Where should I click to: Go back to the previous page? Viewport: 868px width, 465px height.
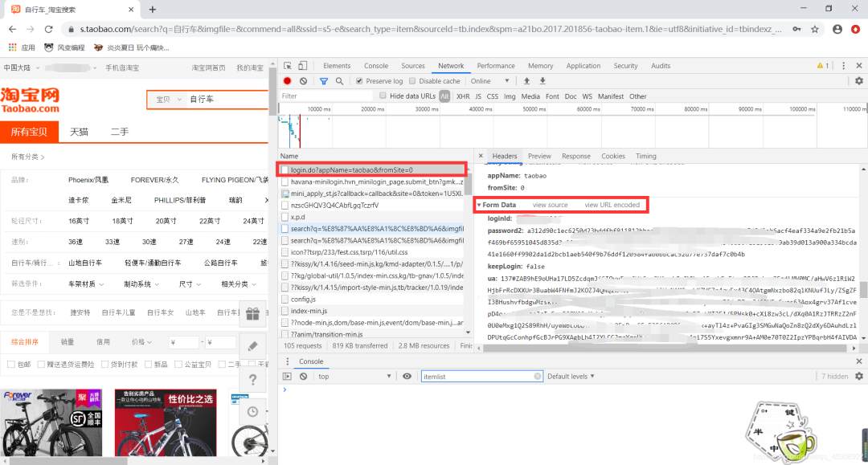click(13, 29)
